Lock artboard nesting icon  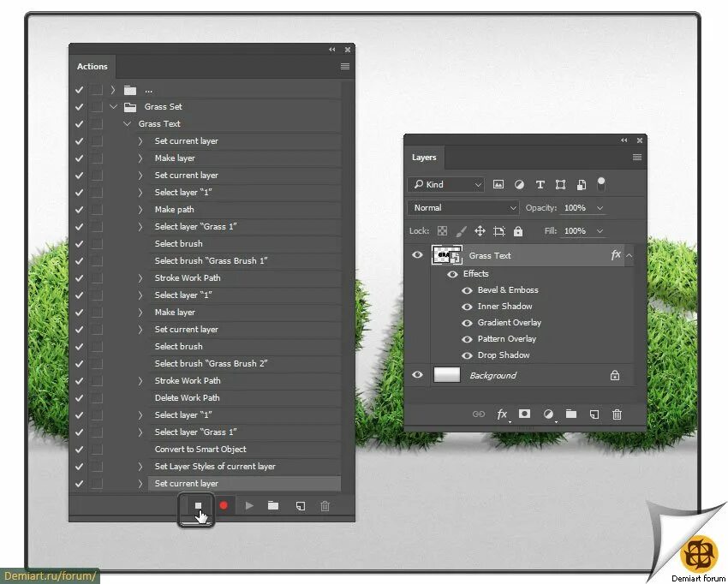[499, 230]
